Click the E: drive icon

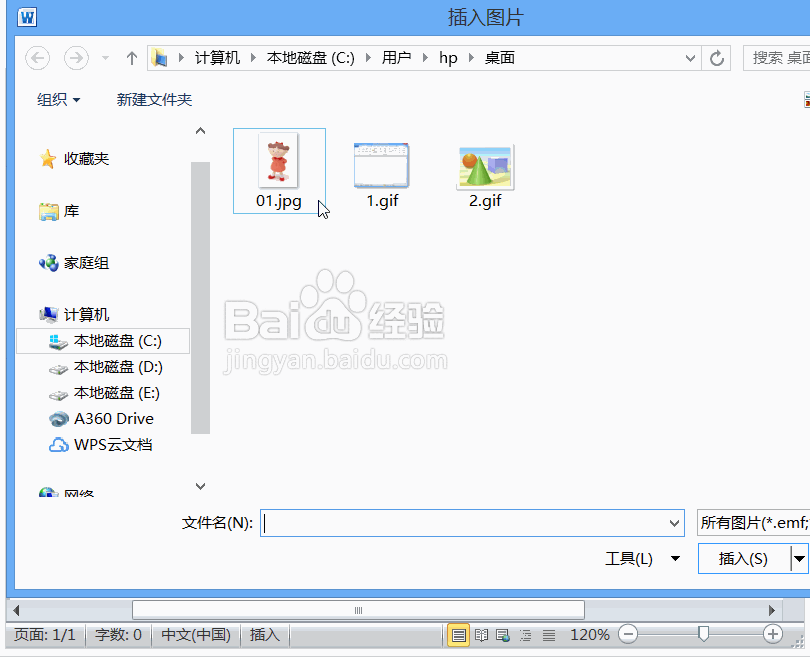58,395
